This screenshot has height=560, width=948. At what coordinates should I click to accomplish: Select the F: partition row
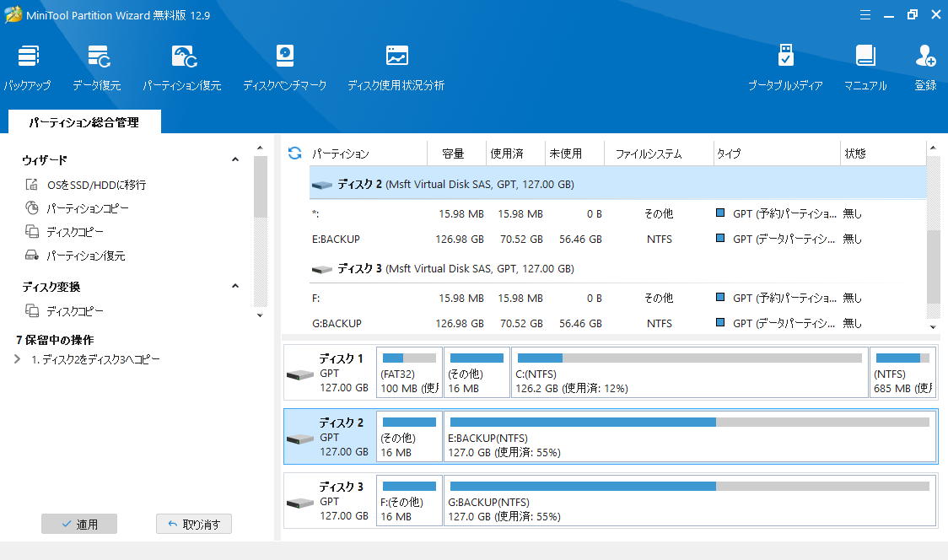tap(617, 299)
